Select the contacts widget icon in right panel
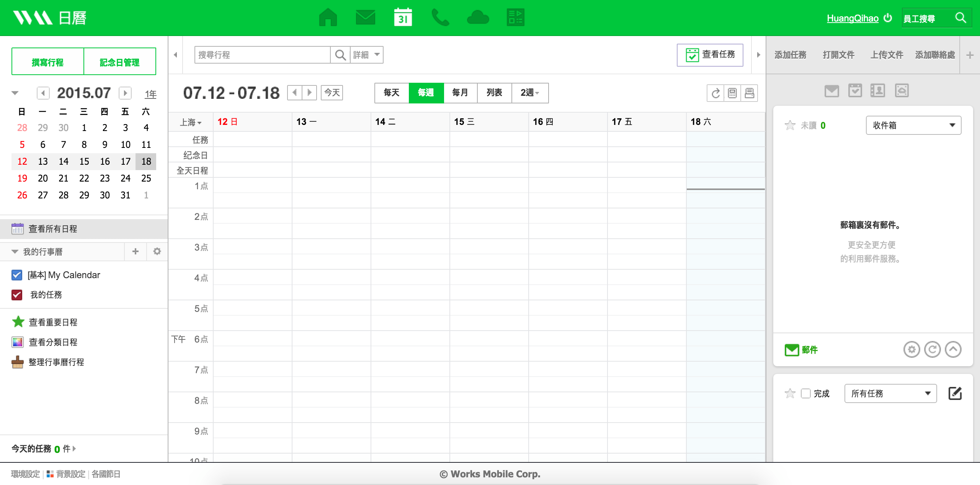Viewport: 980px width, 485px height. coord(878,91)
